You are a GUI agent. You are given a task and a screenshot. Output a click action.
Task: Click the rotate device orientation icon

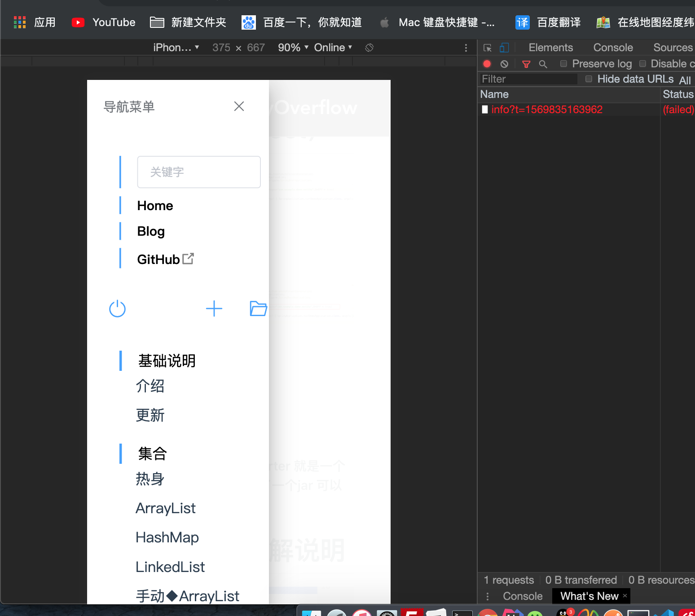click(x=369, y=47)
